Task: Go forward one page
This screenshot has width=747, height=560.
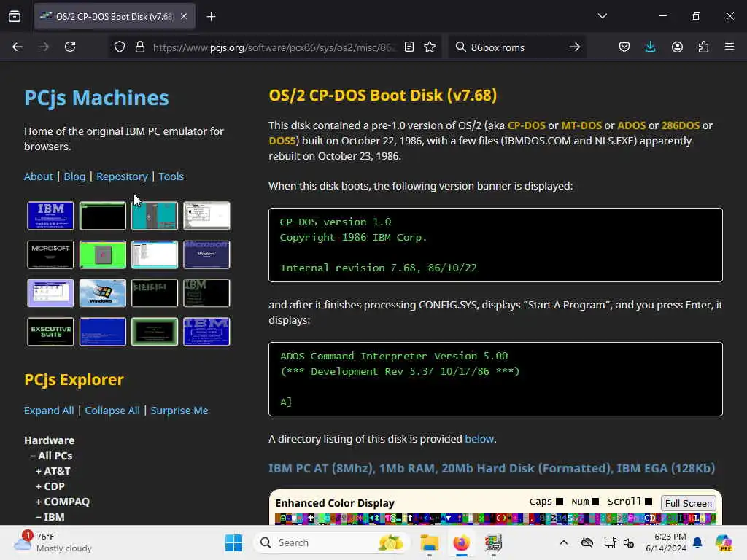Action: click(x=43, y=47)
